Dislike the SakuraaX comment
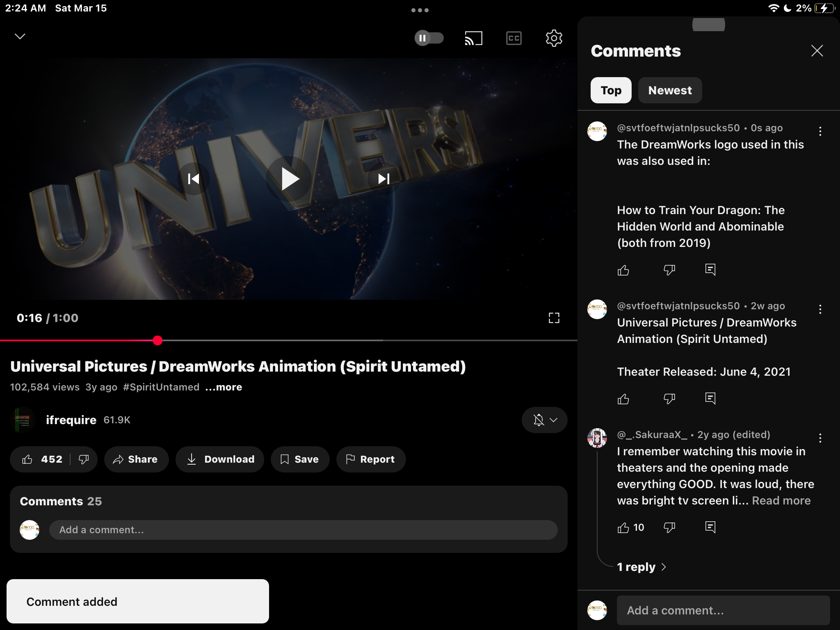This screenshot has width=840, height=630. pyautogui.click(x=669, y=527)
